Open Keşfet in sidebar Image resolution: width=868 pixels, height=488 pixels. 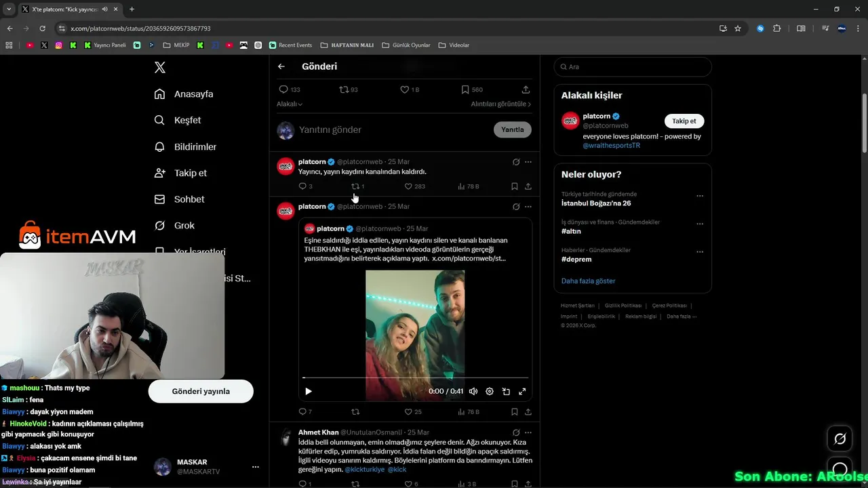point(178,120)
